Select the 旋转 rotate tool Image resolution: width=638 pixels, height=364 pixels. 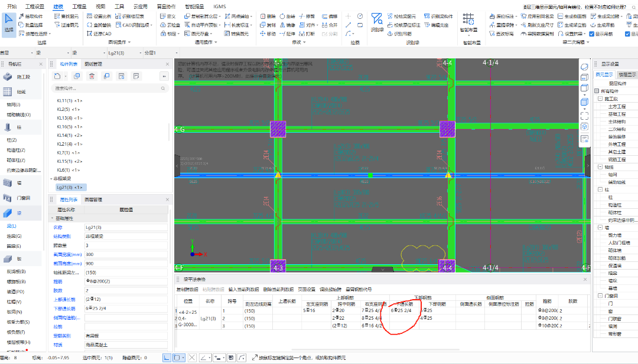(287, 17)
